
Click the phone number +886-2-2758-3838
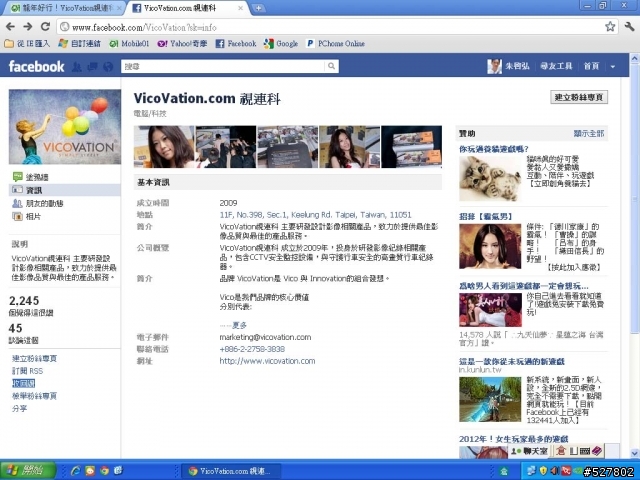pos(252,349)
